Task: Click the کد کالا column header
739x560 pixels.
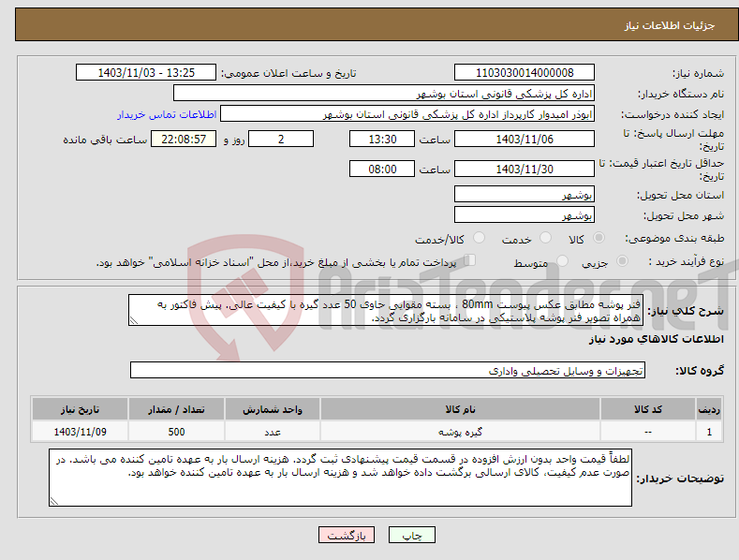Action: pyautogui.click(x=647, y=409)
